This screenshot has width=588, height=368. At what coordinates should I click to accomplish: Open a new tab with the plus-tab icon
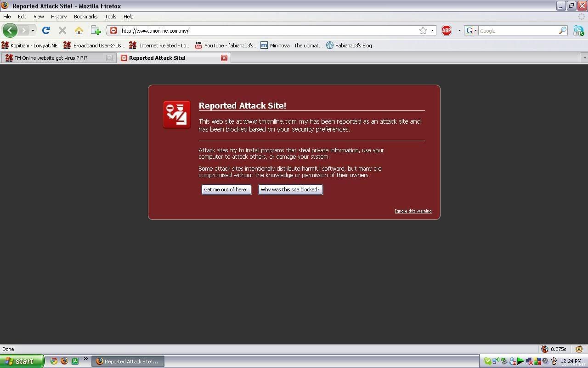click(96, 30)
